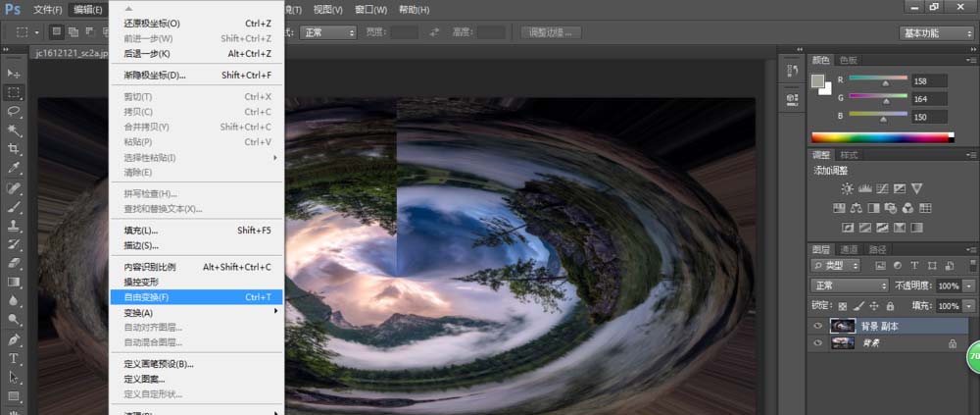
Task: Select the Rectangular Marquee tool
Action: (x=14, y=92)
